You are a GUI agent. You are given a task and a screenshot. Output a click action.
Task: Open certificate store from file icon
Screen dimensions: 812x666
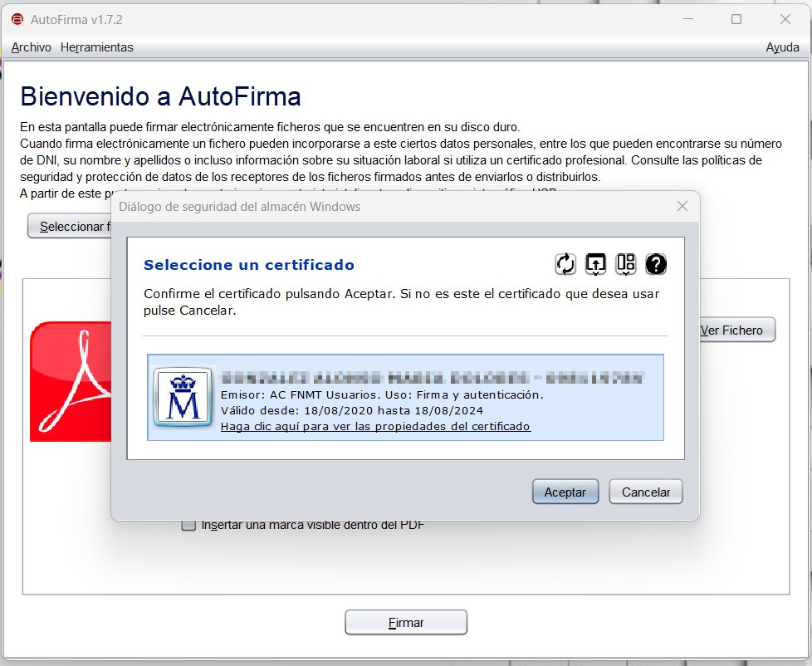pyautogui.click(x=595, y=264)
